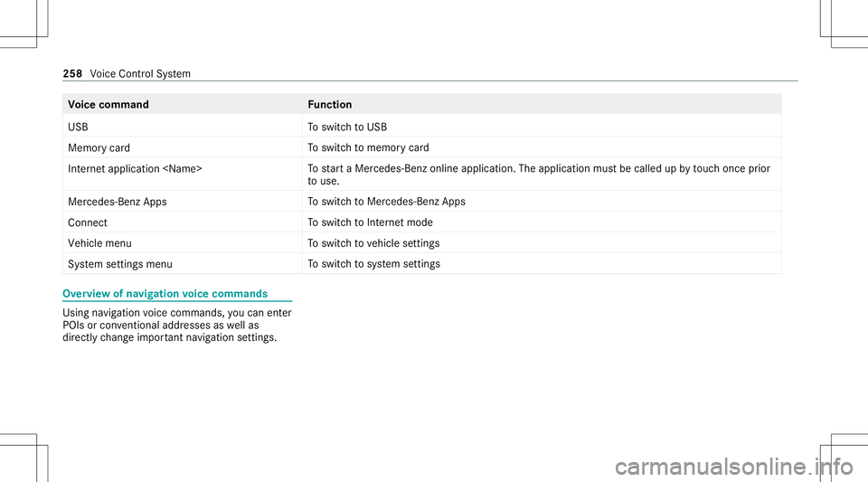Click the carmanualsonline.info watermark

coord(734,467)
